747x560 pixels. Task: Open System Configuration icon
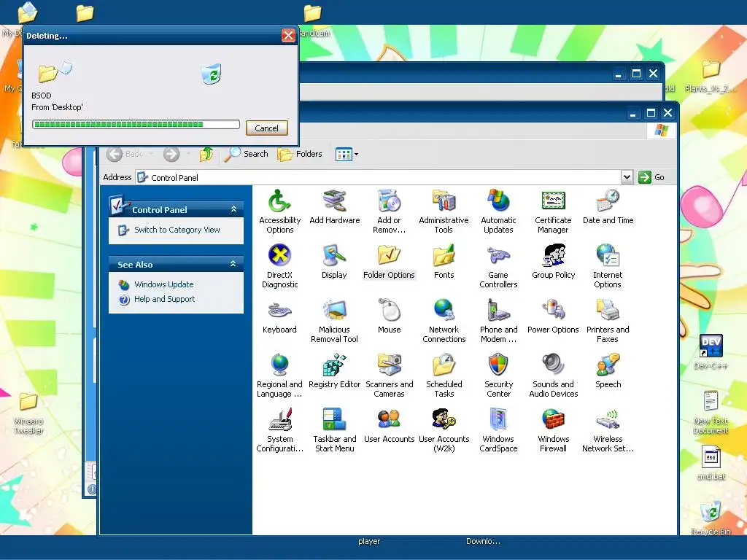point(279,430)
